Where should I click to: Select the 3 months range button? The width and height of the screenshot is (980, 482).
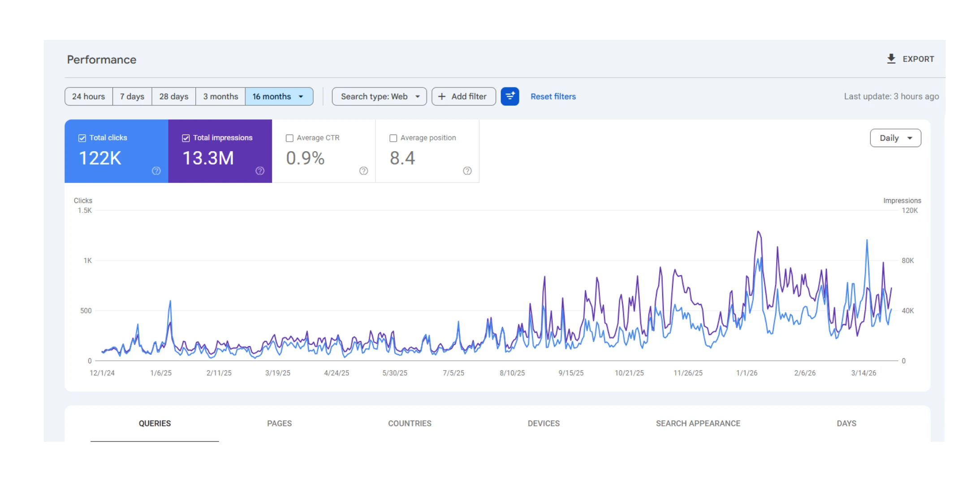tap(220, 96)
